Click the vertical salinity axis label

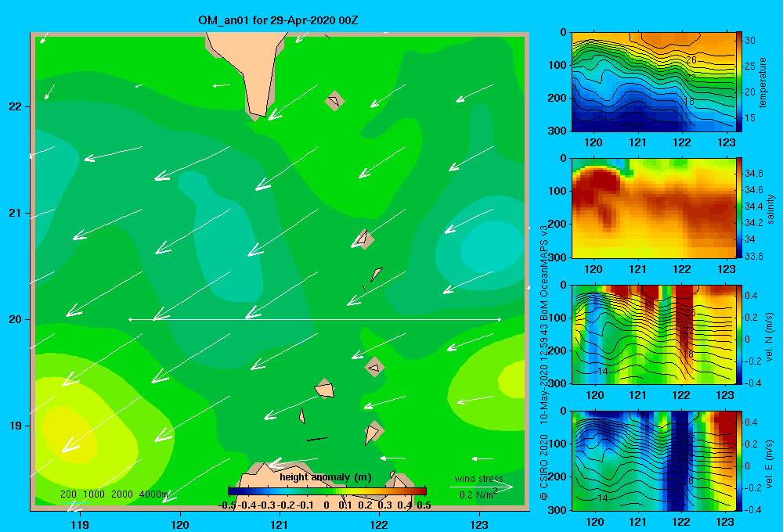770,209
